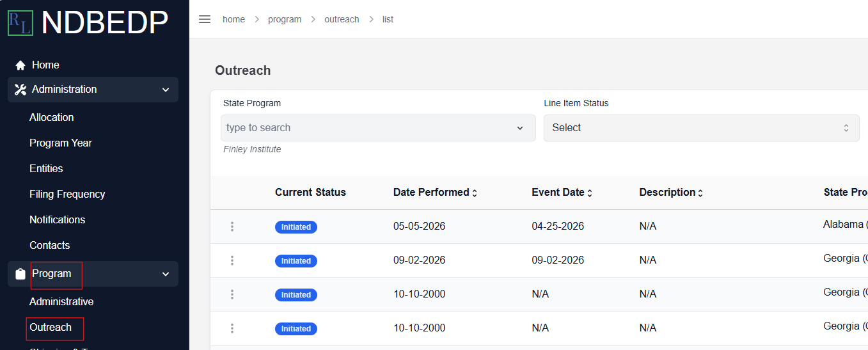Open Allocation menu item
The image size is (868, 350).
coord(51,117)
